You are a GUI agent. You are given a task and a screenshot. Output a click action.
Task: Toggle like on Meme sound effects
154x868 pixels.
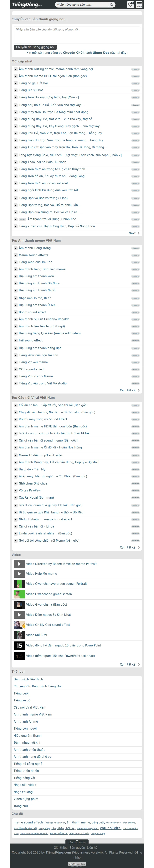click(x=136, y=255)
